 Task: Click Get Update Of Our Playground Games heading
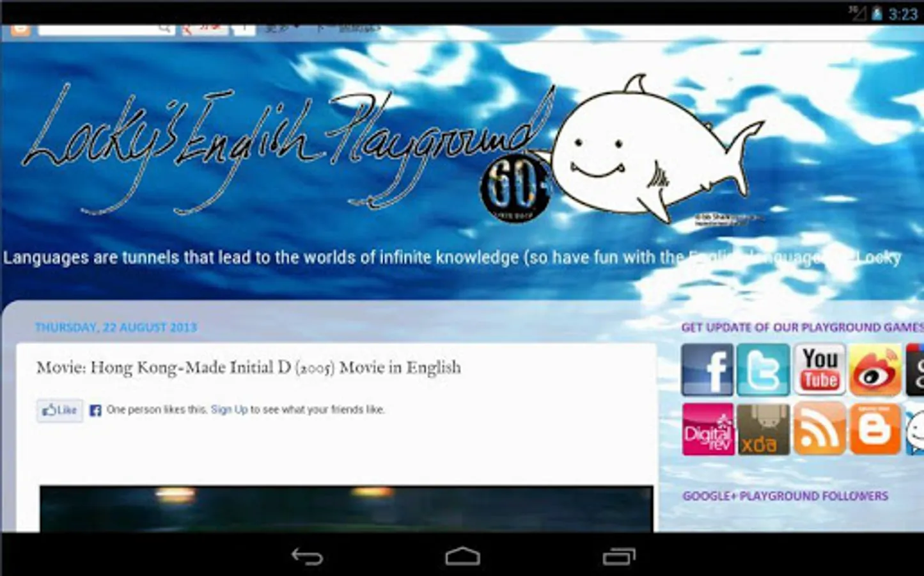803,328
